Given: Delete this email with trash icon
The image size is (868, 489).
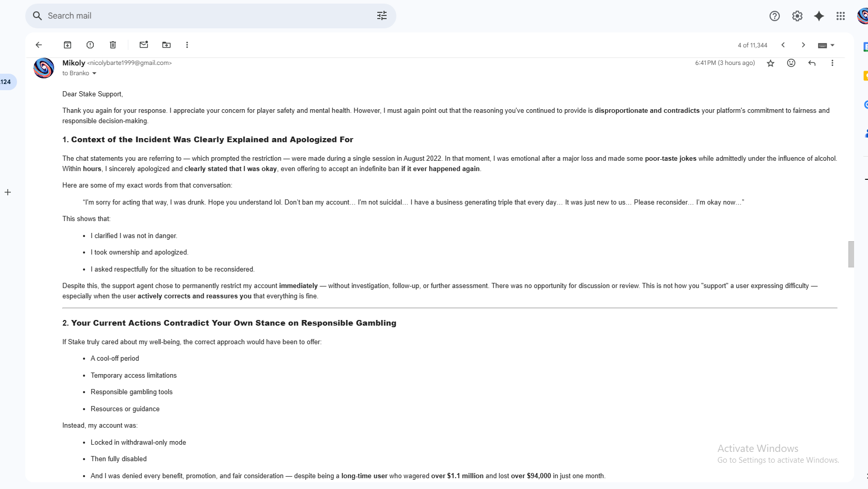Looking at the screenshot, I should click(x=113, y=45).
